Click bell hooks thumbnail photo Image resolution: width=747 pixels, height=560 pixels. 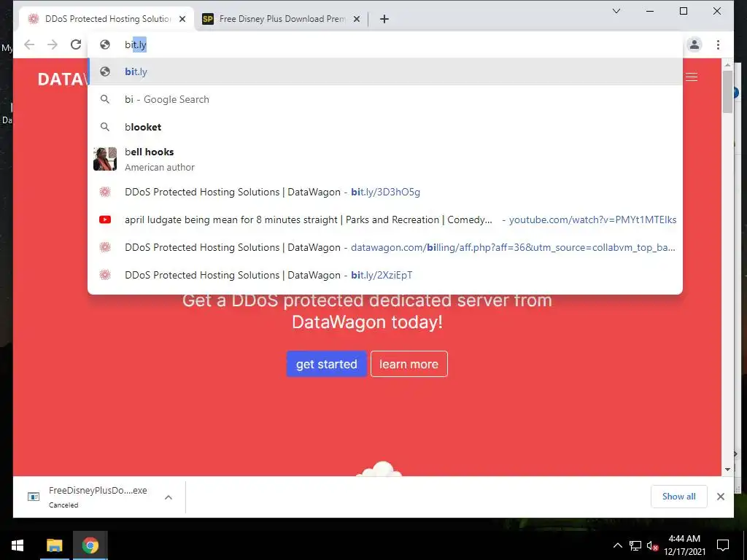pyautogui.click(x=105, y=159)
